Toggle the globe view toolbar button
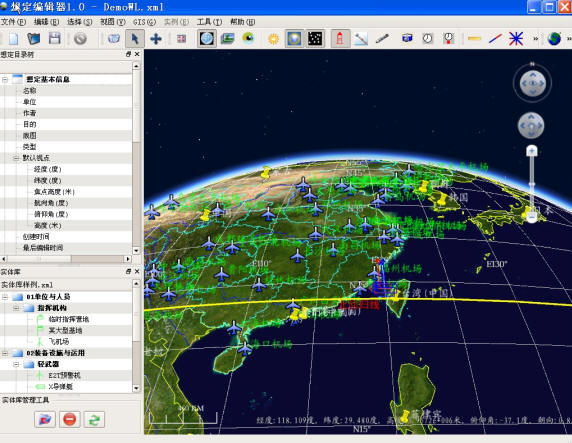Image resolution: width=572 pixels, height=443 pixels. tap(206, 38)
